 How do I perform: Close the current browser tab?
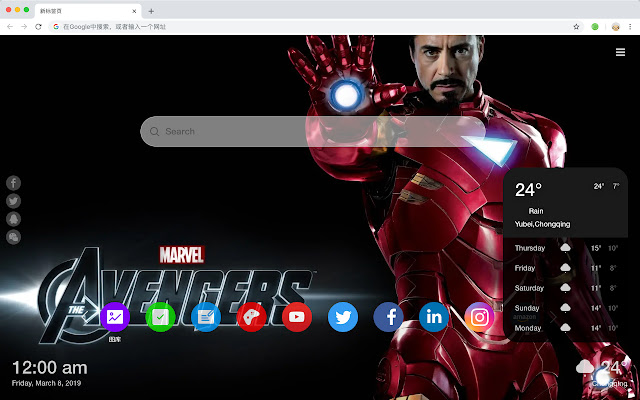(x=134, y=11)
